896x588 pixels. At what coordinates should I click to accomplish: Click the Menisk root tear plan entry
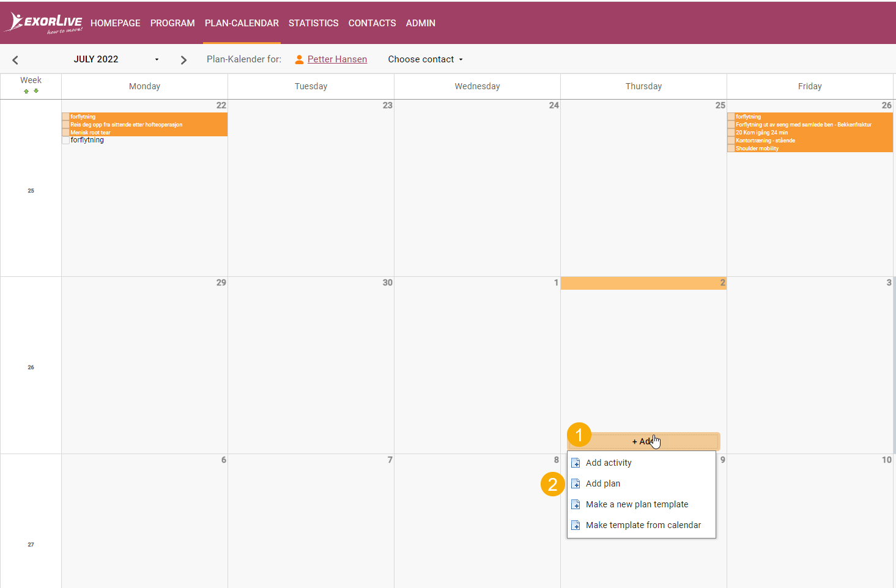click(144, 133)
